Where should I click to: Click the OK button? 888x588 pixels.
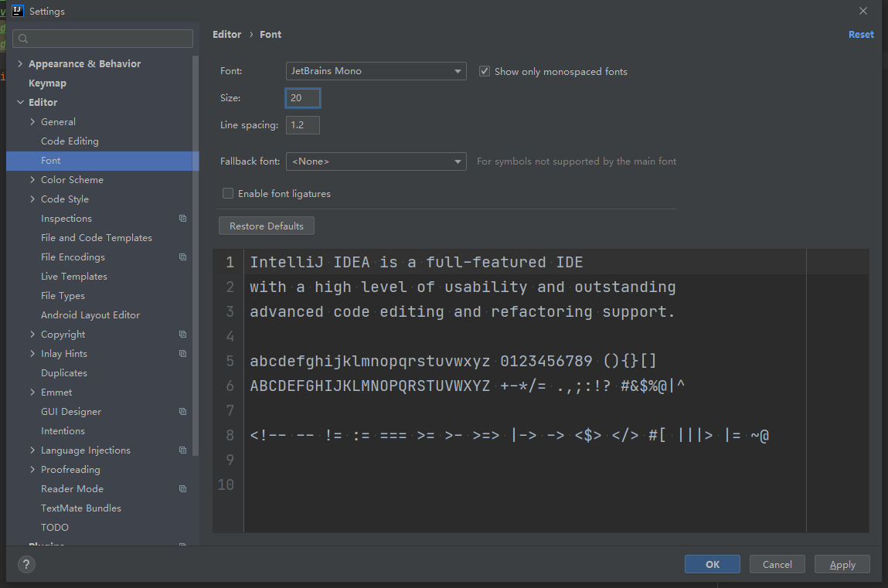[x=713, y=564]
